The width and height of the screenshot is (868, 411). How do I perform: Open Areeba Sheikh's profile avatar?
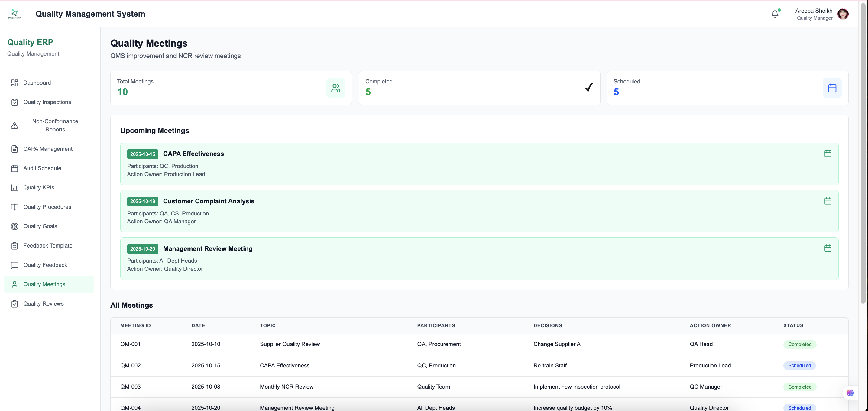coord(843,14)
